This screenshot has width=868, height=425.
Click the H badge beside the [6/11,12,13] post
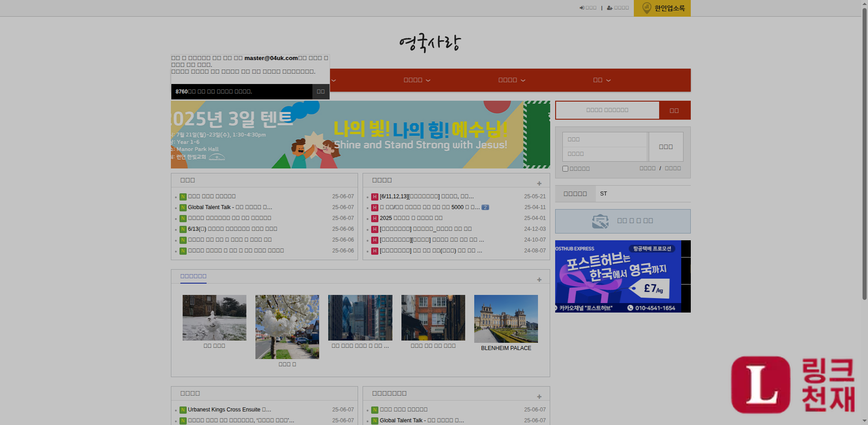pos(375,197)
